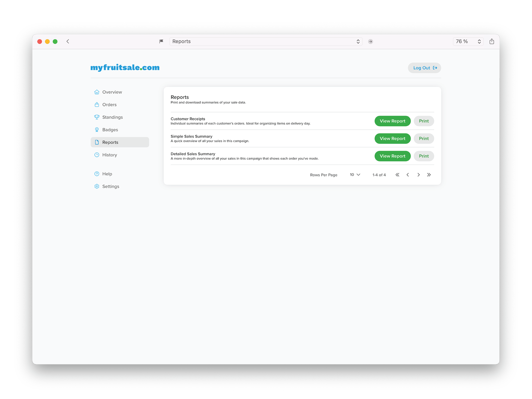This screenshot has width=532, height=399.
Task: Click the Customer Receipts title text
Action: 188,119
